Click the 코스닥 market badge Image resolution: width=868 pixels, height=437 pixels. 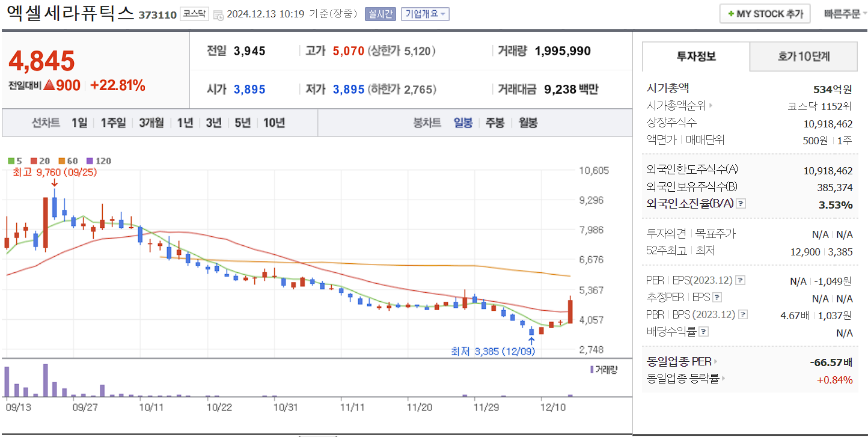pyautogui.click(x=195, y=14)
